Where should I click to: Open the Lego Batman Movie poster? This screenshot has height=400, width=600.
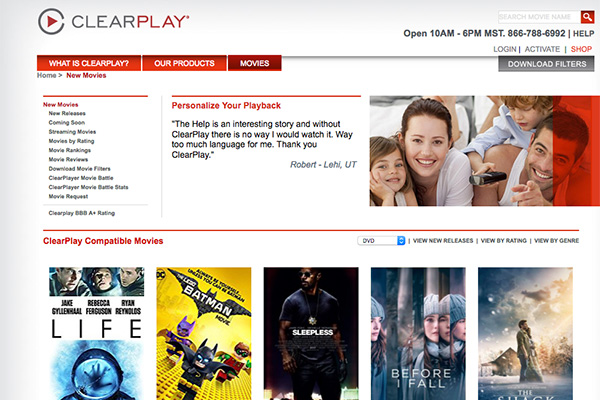click(204, 333)
